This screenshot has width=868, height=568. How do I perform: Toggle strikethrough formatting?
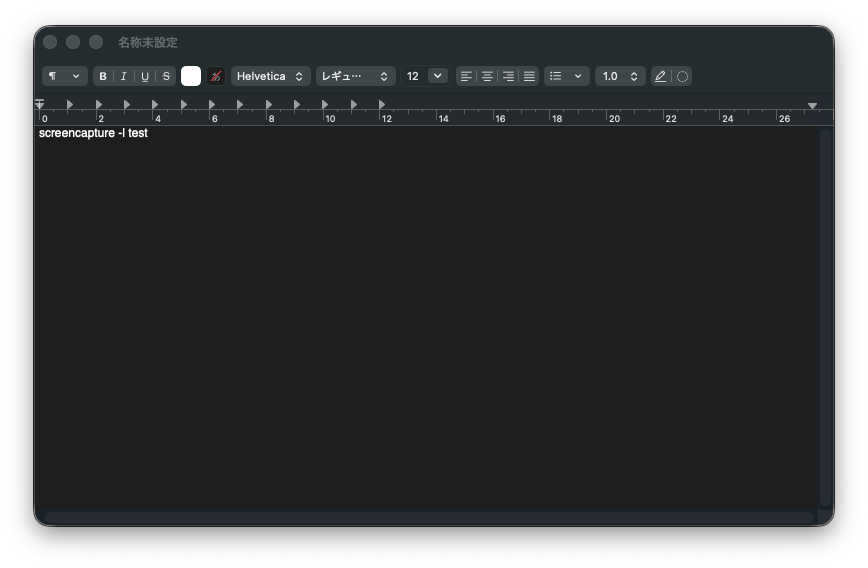point(166,76)
